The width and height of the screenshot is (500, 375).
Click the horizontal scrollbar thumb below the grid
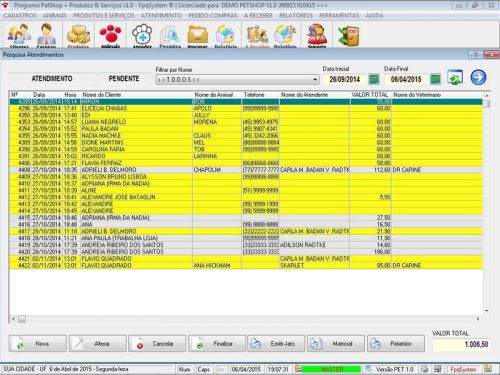22,319
